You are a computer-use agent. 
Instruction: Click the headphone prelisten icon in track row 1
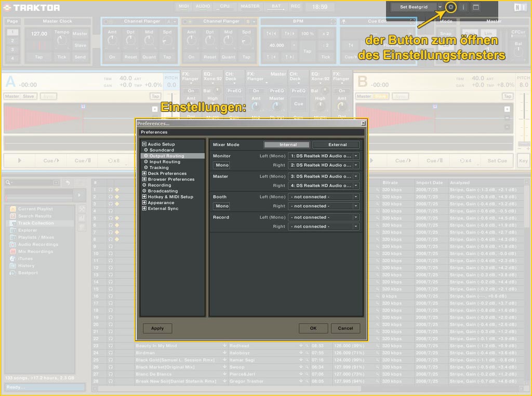[x=111, y=190]
